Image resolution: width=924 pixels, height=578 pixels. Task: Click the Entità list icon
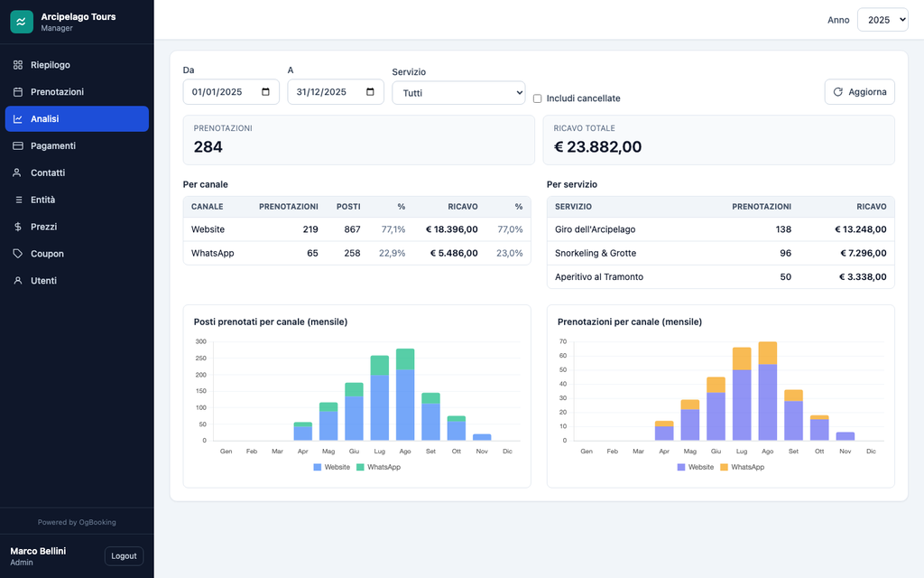[18, 200]
